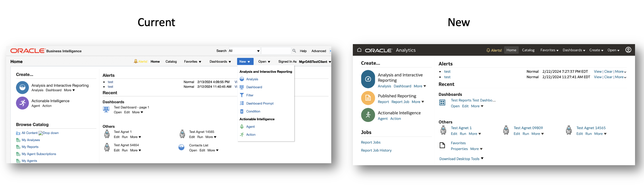The height and width of the screenshot is (186, 644).
Task: Open My Reports in Browse Catalog
Action: [30, 147]
